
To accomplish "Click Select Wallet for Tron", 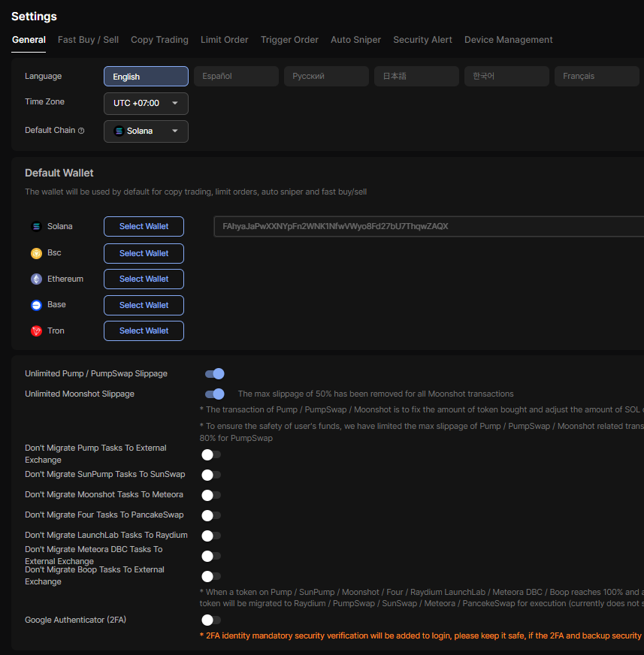I will pos(144,331).
